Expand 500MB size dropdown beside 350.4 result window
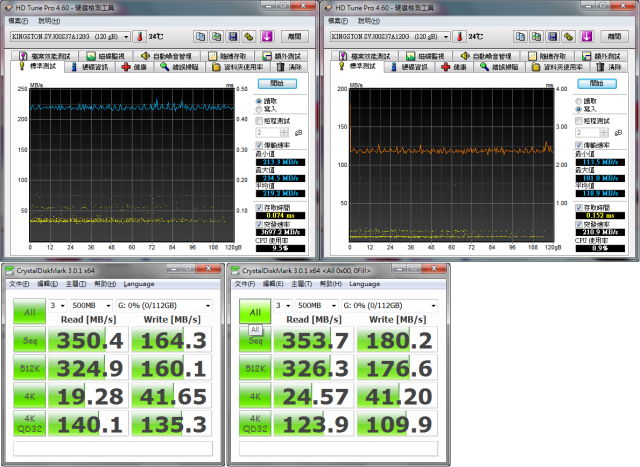 (x=108, y=305)
